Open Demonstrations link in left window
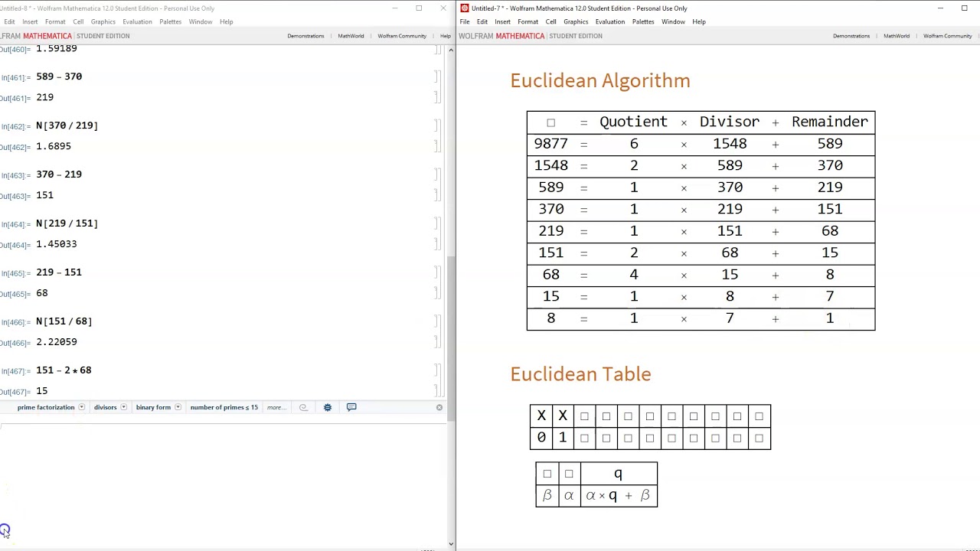Screen dimensions: 980x551 pos(305,36)
